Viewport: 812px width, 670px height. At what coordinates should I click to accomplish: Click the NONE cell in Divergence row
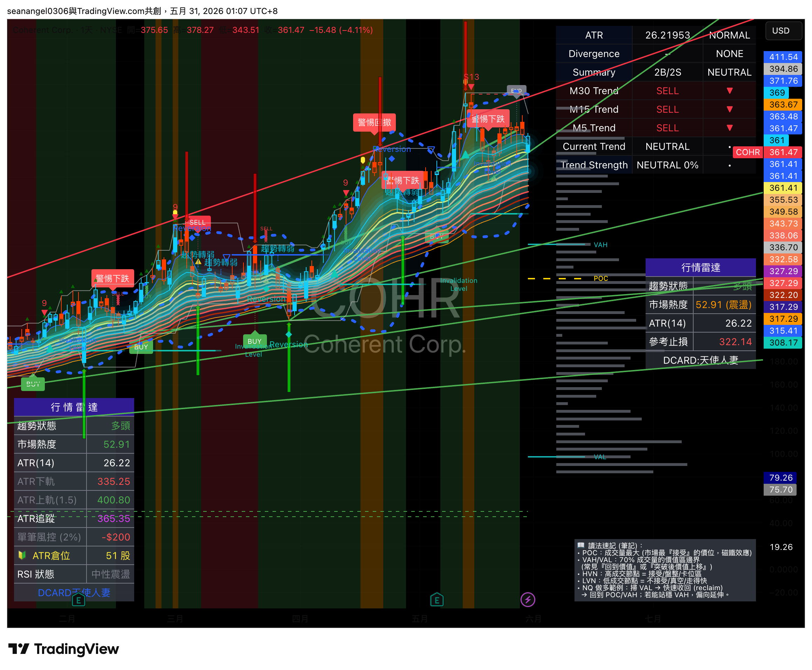729,54
